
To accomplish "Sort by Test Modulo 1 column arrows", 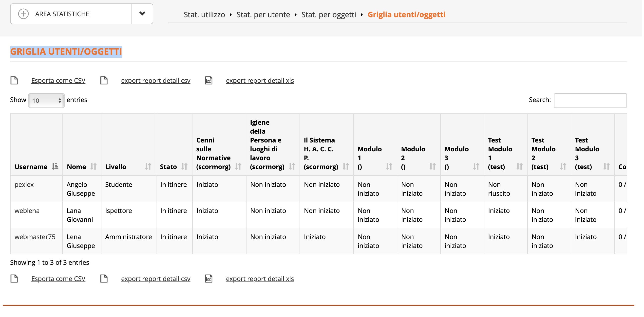I will (519, 166).
